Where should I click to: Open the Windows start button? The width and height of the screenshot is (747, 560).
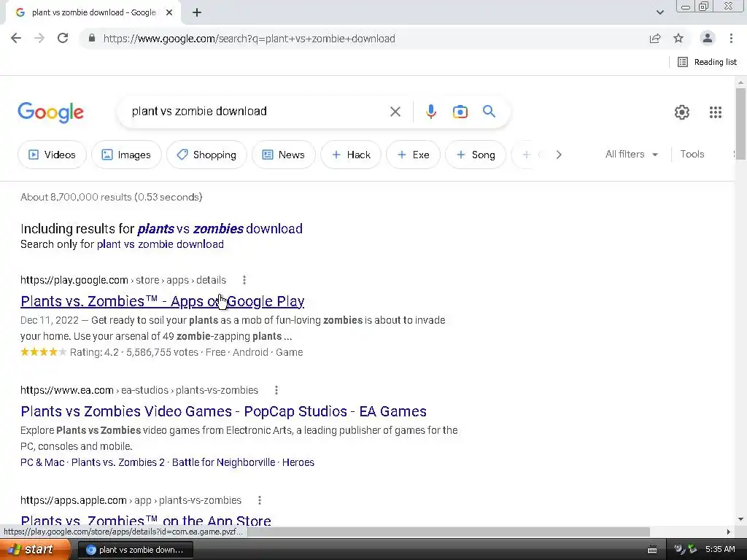(35, 550)
